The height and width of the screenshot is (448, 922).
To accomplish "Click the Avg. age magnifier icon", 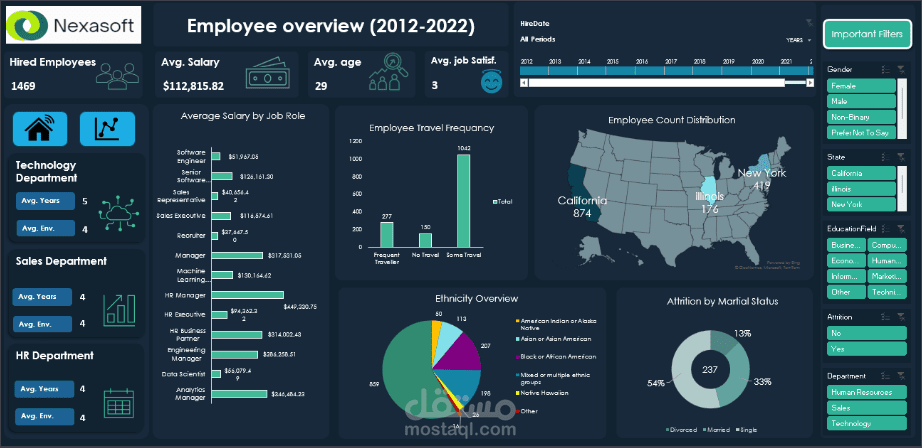I will click(x=388, y=72).
